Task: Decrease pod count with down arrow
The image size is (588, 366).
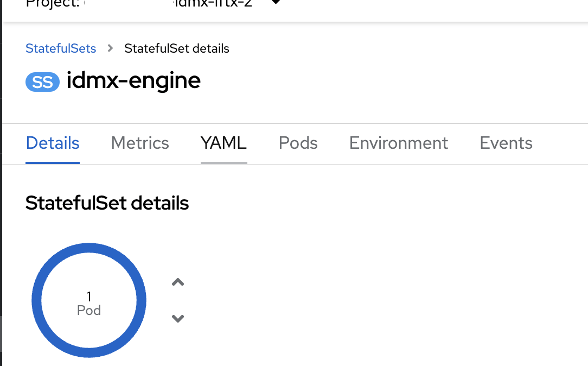Action: [178, 319]
